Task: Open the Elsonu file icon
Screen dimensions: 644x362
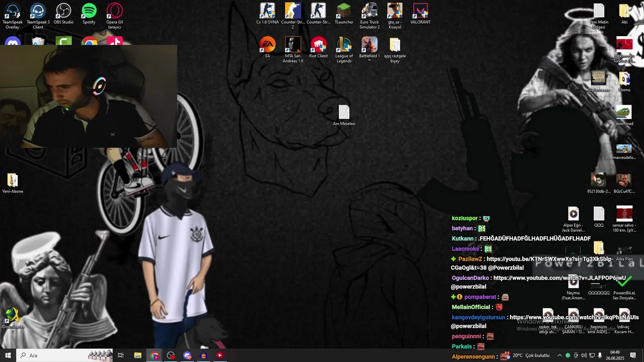Action: [624, 81]
